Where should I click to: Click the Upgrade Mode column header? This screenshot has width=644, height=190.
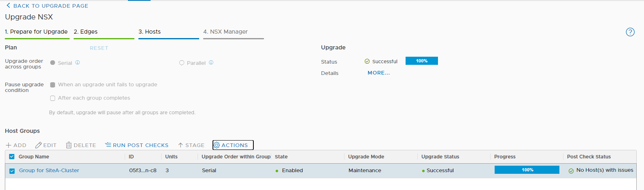point(366,157)
